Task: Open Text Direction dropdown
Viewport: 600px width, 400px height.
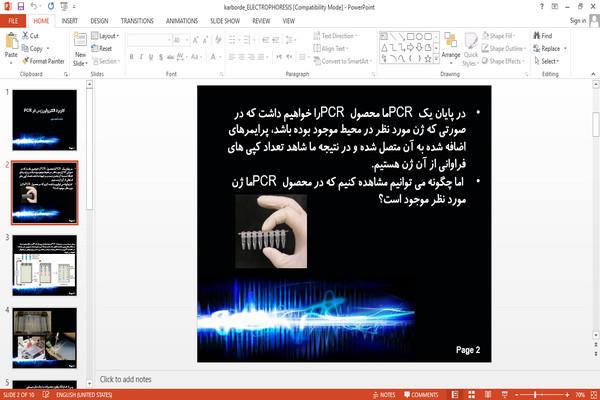Action: click(x=336, y=36)
